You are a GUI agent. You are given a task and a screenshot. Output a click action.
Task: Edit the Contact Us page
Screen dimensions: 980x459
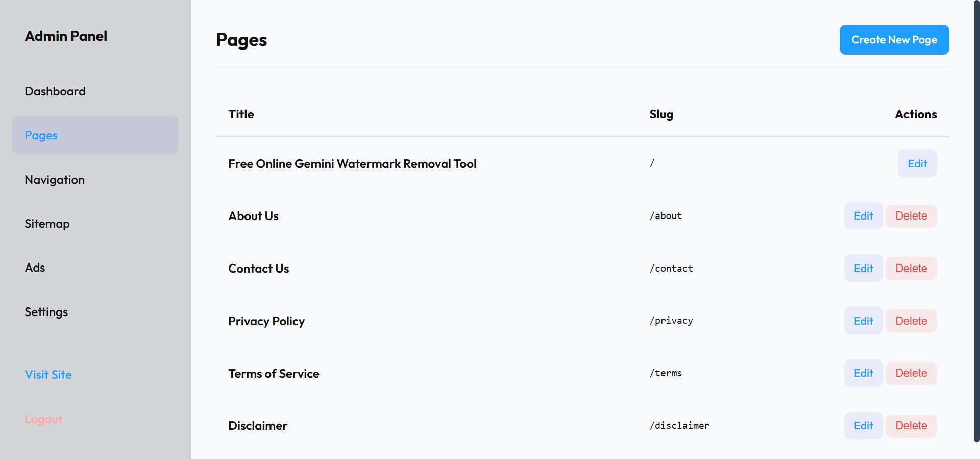(x=863, y=269)
